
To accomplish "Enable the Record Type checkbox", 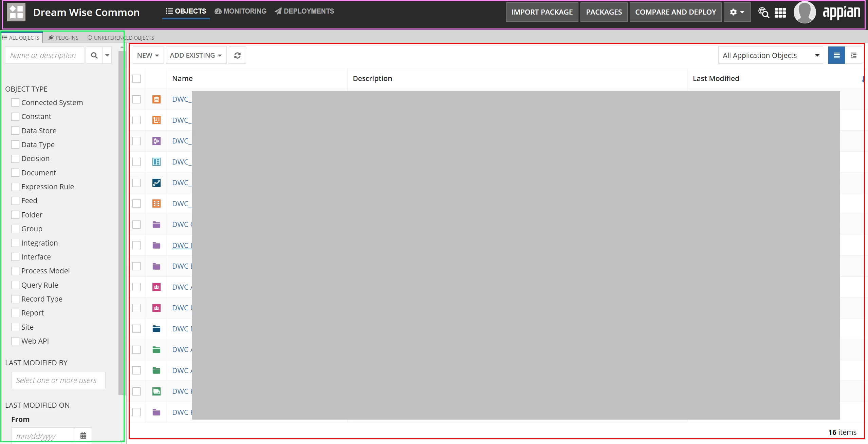I will click(x=15, y=299).
